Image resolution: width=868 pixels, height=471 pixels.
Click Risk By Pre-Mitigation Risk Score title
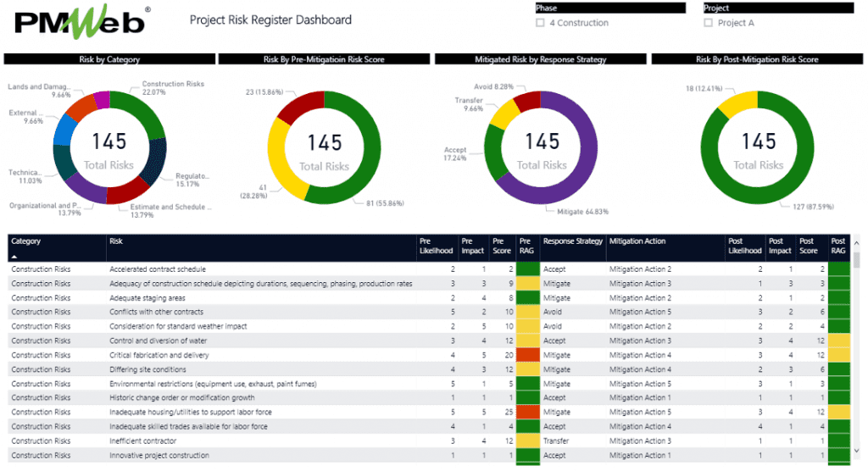coord(324,59)
